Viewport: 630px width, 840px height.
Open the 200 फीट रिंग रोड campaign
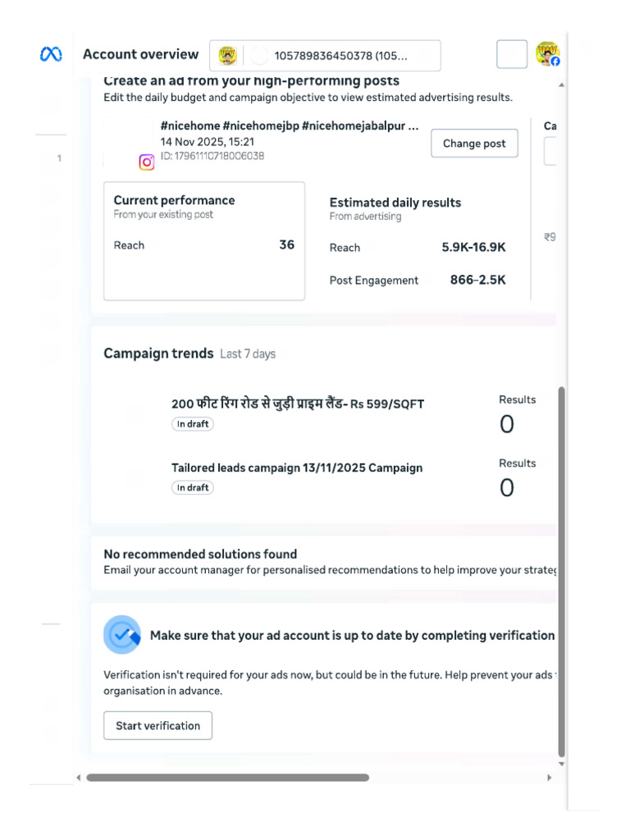[x=298, y=404]
